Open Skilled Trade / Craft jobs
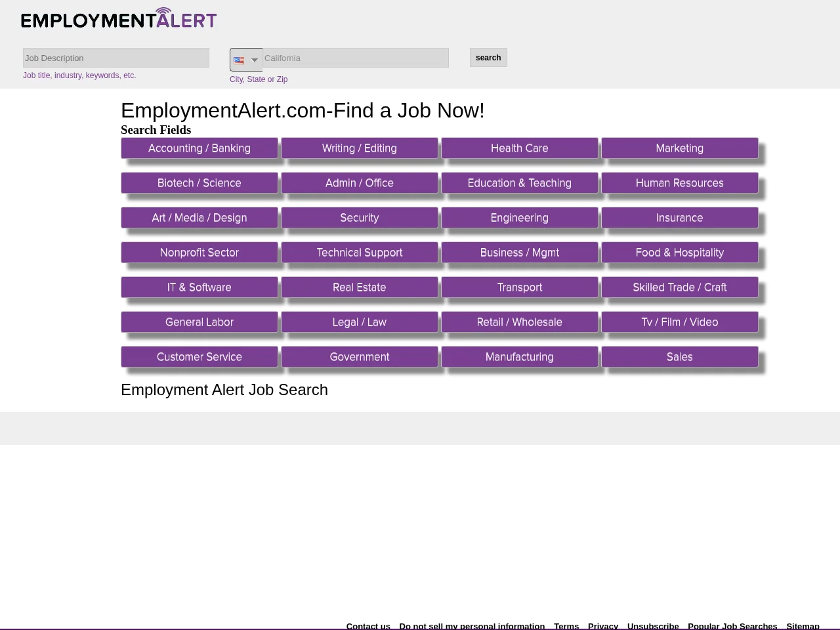 click(x=680, y=287)
